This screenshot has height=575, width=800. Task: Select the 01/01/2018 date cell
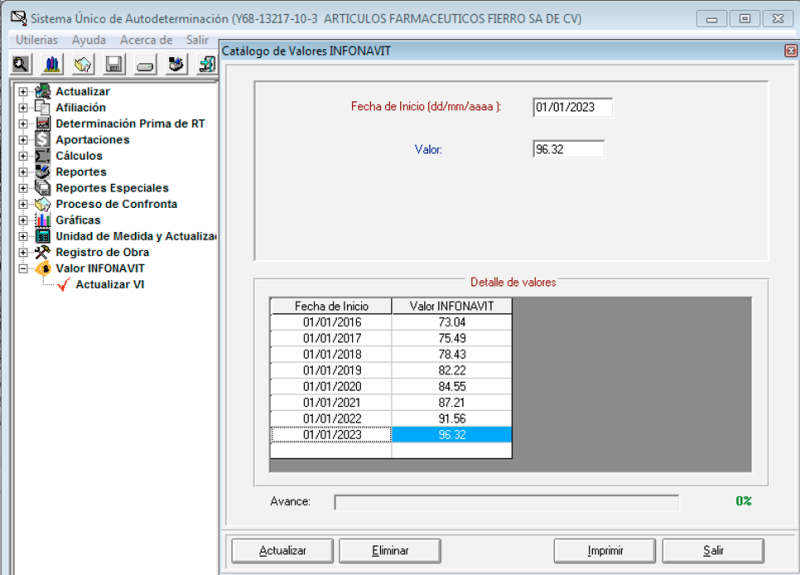tap(331, 355)
